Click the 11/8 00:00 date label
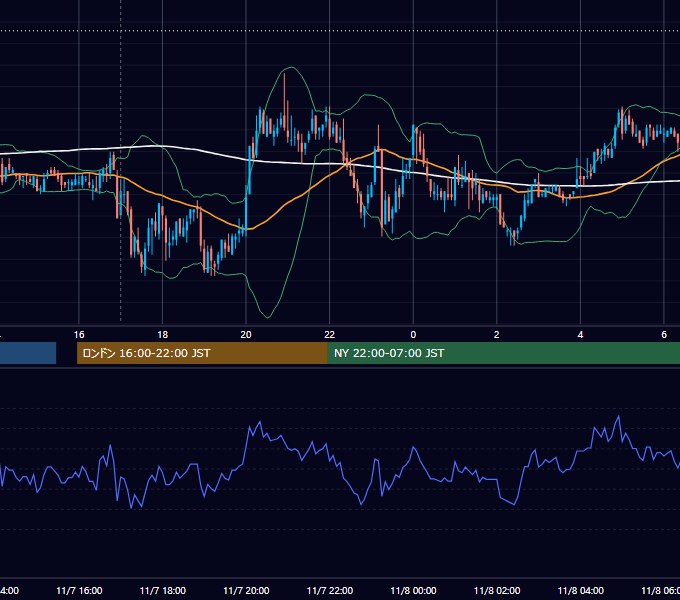 [x=413, y=591]
